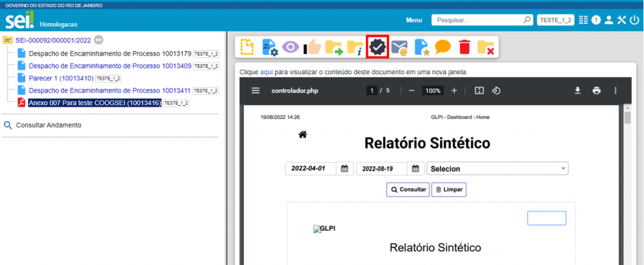This screenshot has height=265, width=644.
Task: Click the send document by email icon
Action: pyautogui.click(x=399, y=47)
